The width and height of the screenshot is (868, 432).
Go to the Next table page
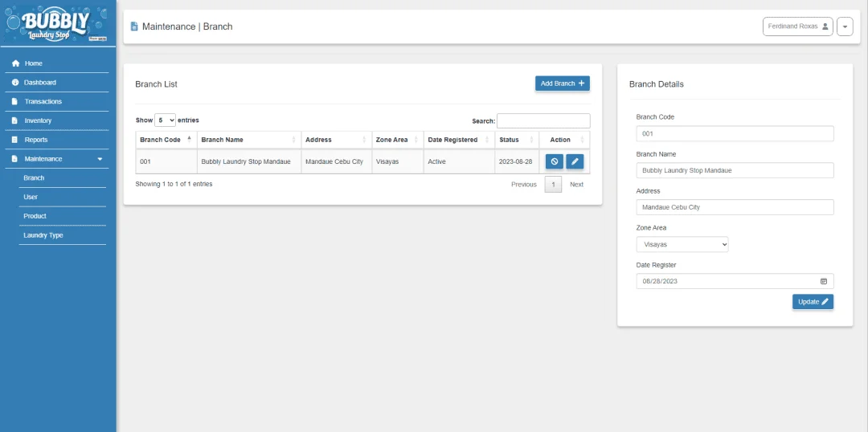pos(577,184)
